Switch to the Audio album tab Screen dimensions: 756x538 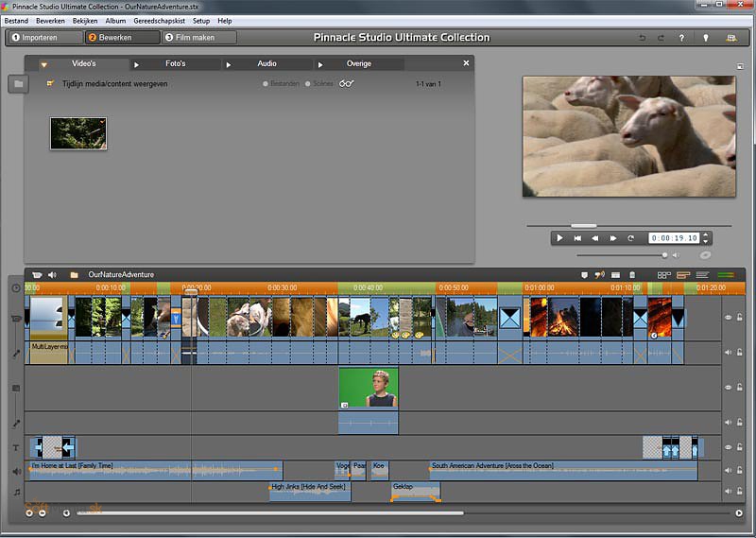click(266, 63)
